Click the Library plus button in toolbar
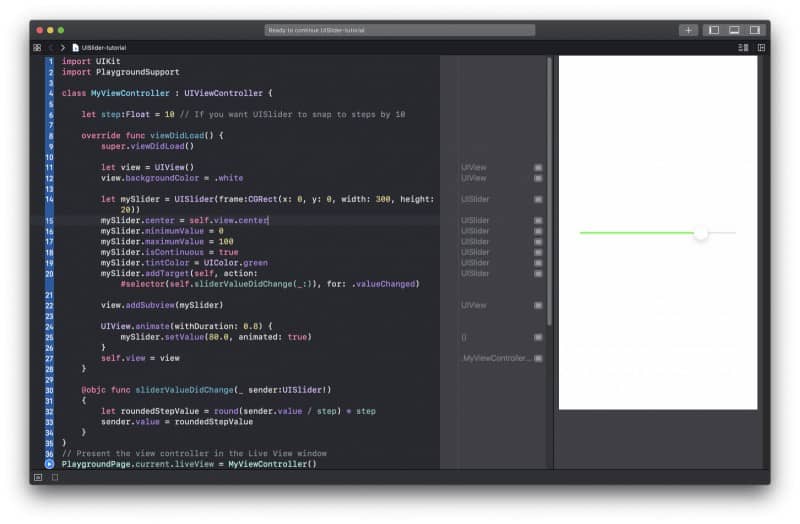 (x=688, y=30)
